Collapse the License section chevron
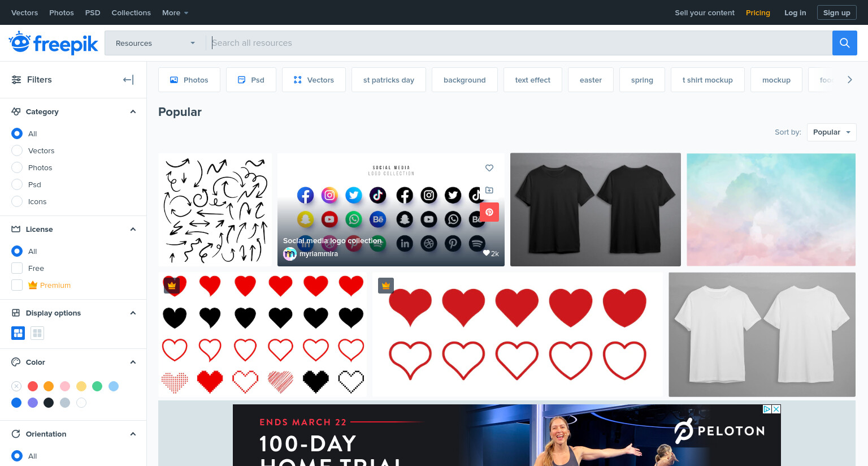Image resolution: width=868 pixels, height=466 pixels. click(x=133, y=229)
